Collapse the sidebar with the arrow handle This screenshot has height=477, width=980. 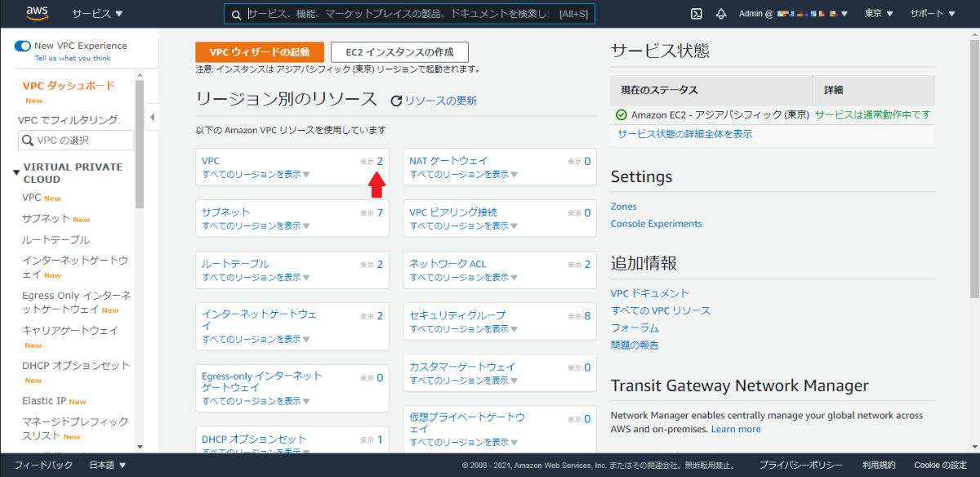click(x=153, y=117)
